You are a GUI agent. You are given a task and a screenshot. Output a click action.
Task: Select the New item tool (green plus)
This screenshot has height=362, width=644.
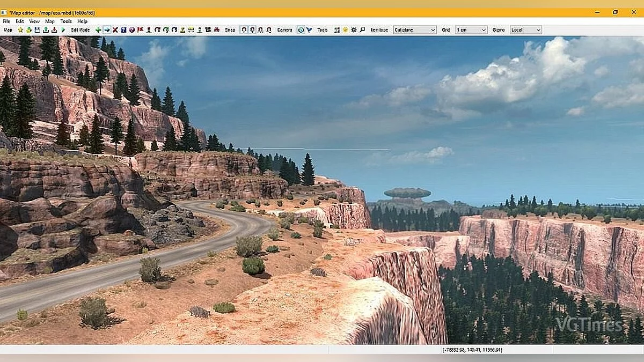(97, 29)
